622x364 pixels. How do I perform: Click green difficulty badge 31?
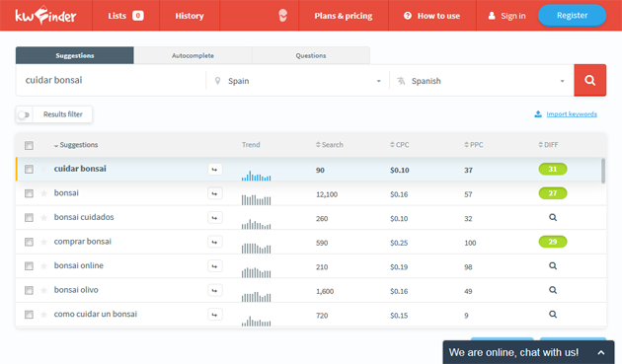[553, 170]
